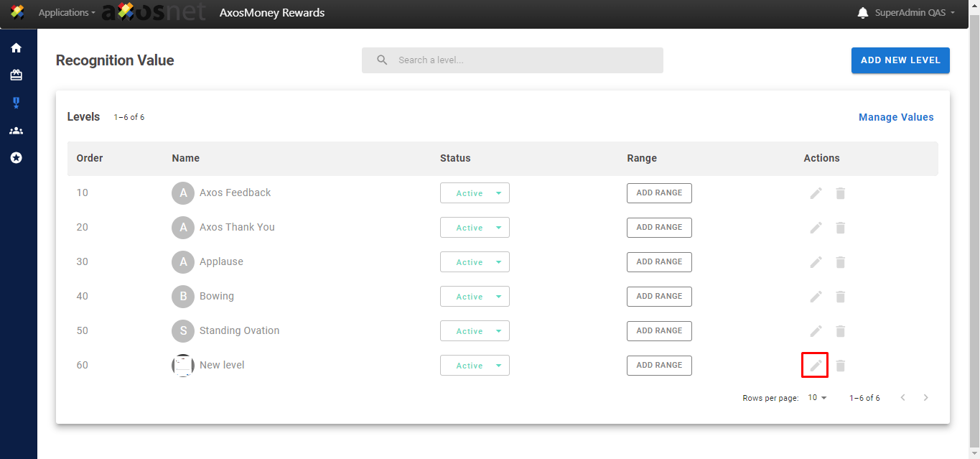980x459 pixels.
Task: Delete the Standing Ovation level
Action: coord(840,331)
